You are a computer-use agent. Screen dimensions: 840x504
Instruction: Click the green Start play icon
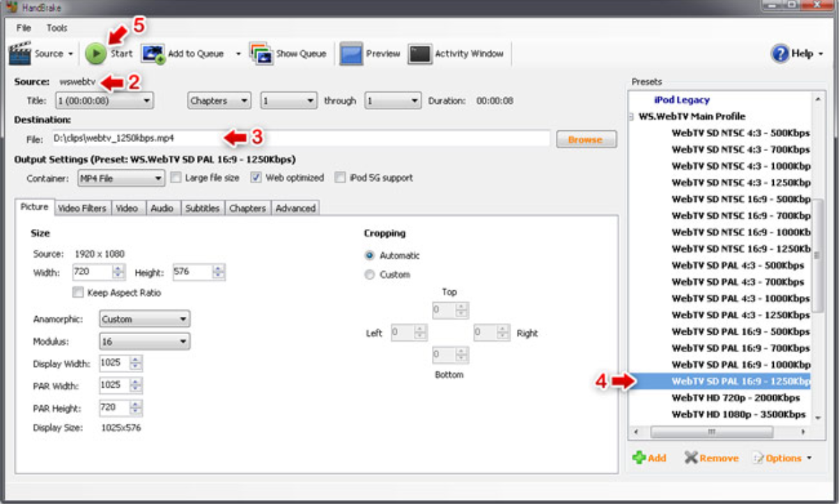coord(96,54)
